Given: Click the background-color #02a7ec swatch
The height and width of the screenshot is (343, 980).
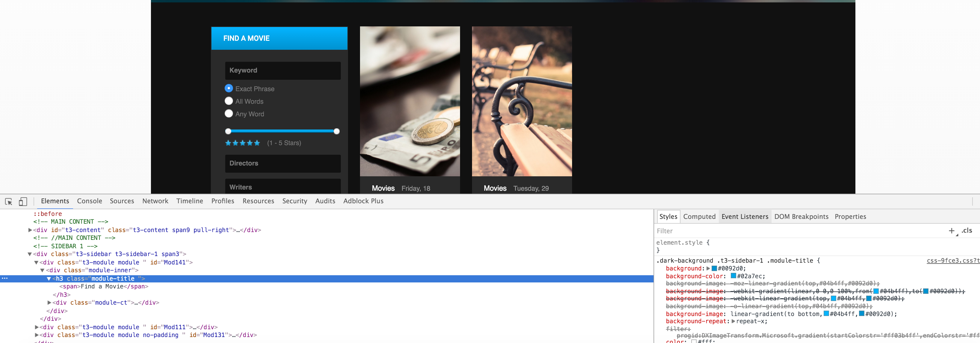Looking at the screenshot, I should [733, 276].
